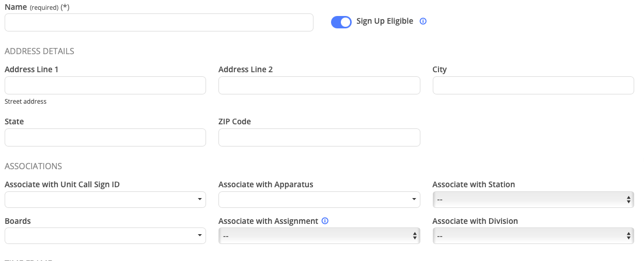The width and height of the screenshot is (644, 261).
Task: Focus the Address Line 1 field
Action: tap(105, 86)
